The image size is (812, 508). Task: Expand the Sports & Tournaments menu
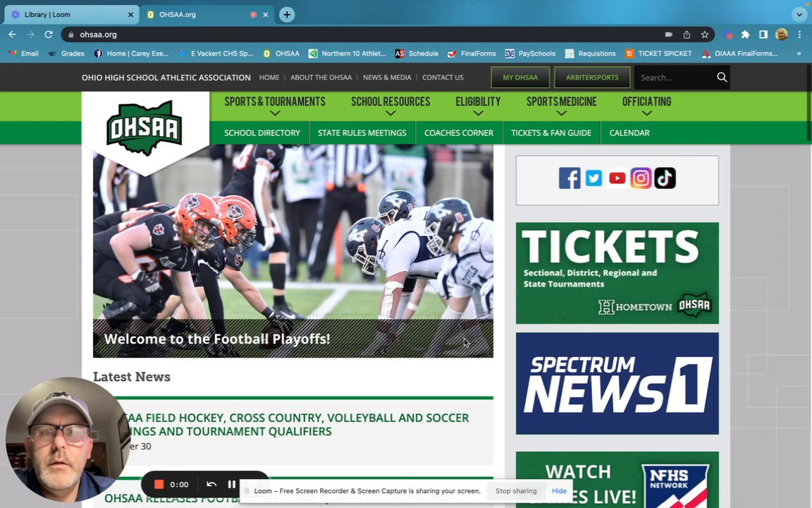pos(275,107)
